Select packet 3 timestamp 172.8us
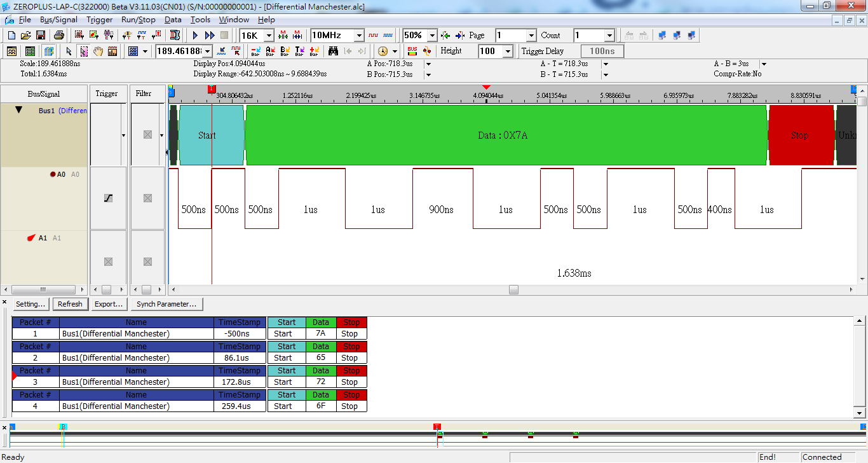The height and width of the screenshot is (463, 868). click(240, 382)
